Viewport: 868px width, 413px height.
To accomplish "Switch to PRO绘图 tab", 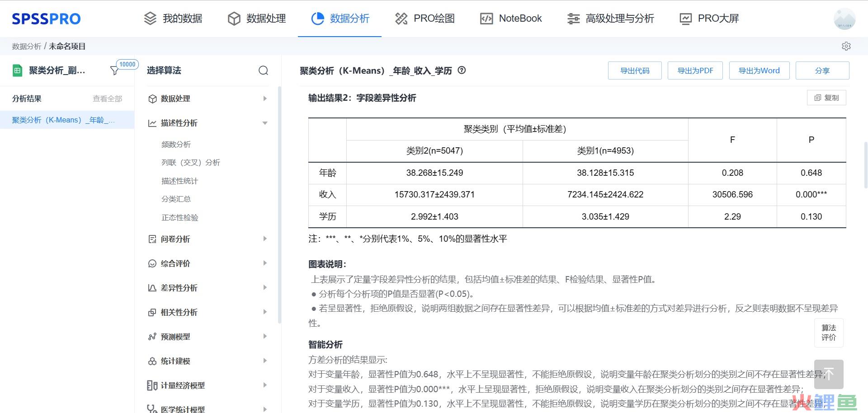I will pos(425,19).
